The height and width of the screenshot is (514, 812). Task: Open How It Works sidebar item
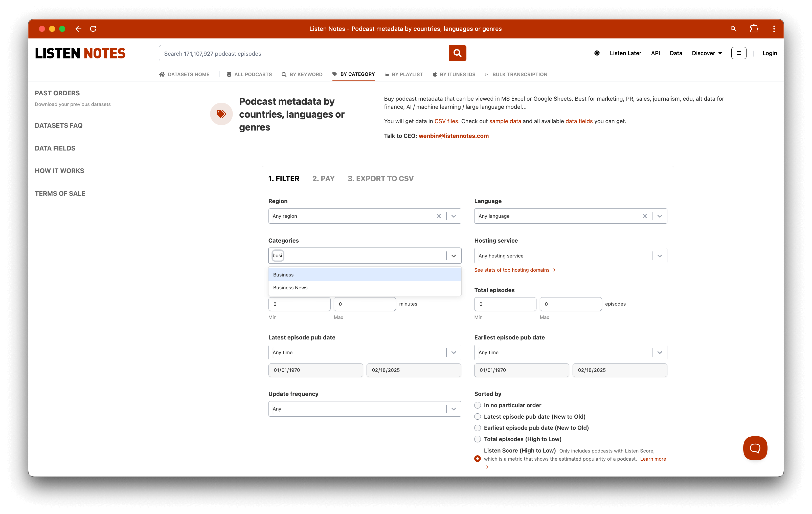59,171
